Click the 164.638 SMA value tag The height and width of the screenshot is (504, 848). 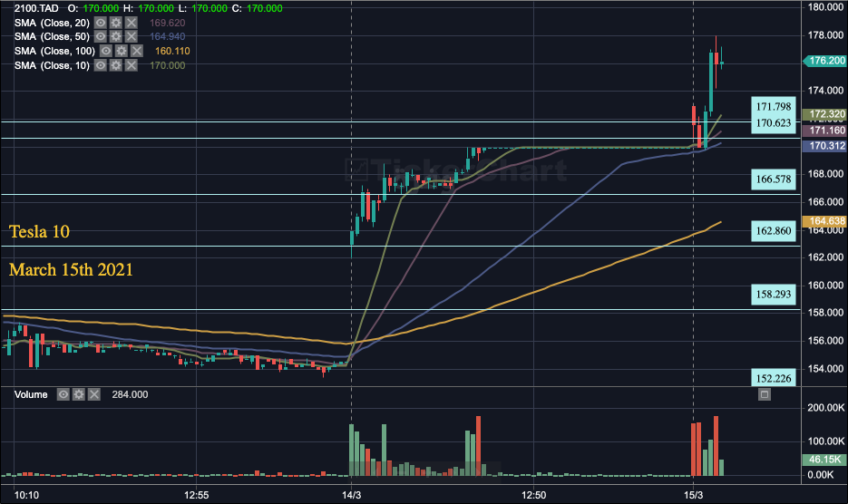(x=824, y=220)
